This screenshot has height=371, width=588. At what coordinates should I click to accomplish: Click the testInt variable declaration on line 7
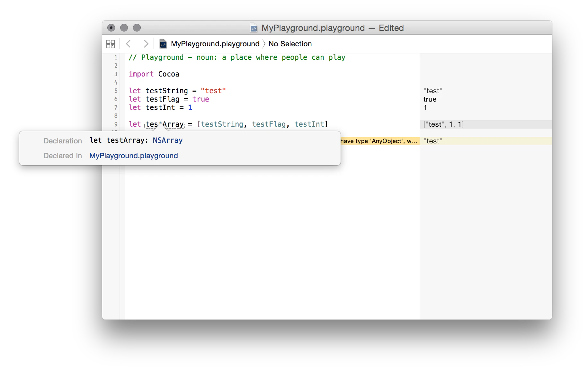click(160, 108)
